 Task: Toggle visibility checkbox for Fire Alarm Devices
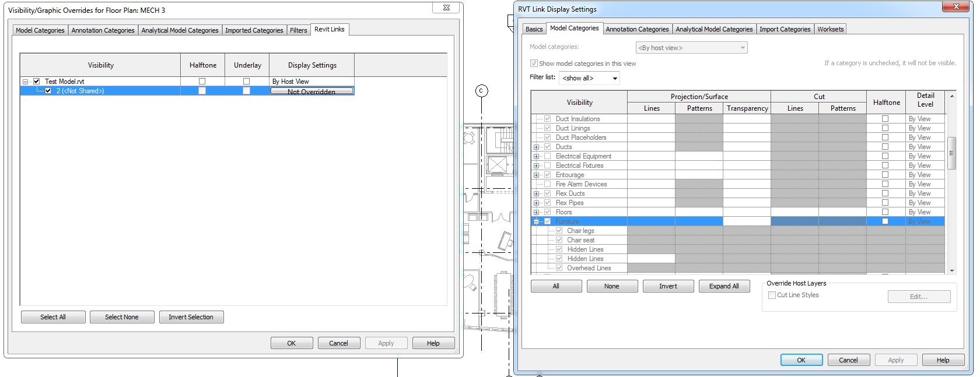pyautogui.click(x=547, y=184)
